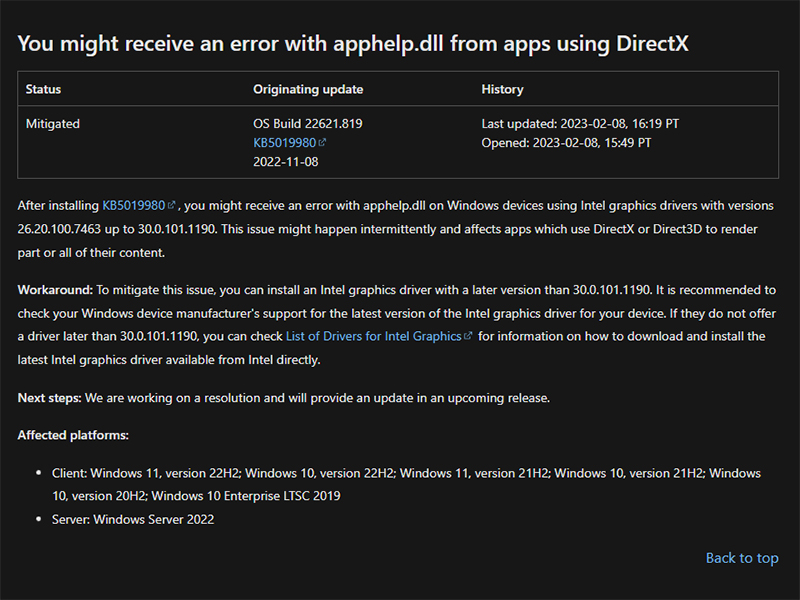This screenshot has height=600, width=800.
Task: Click the History column header
Action: (502, 89)
